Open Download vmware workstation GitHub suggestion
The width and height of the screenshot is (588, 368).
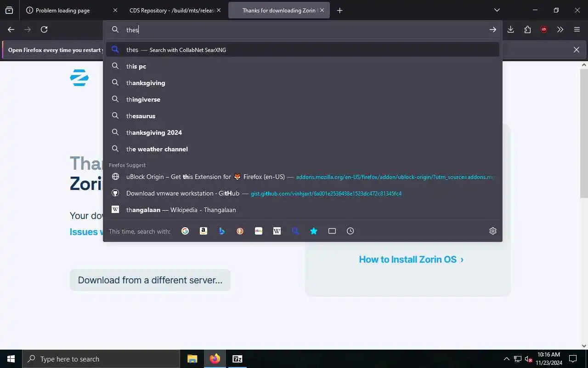coord(303,193)
